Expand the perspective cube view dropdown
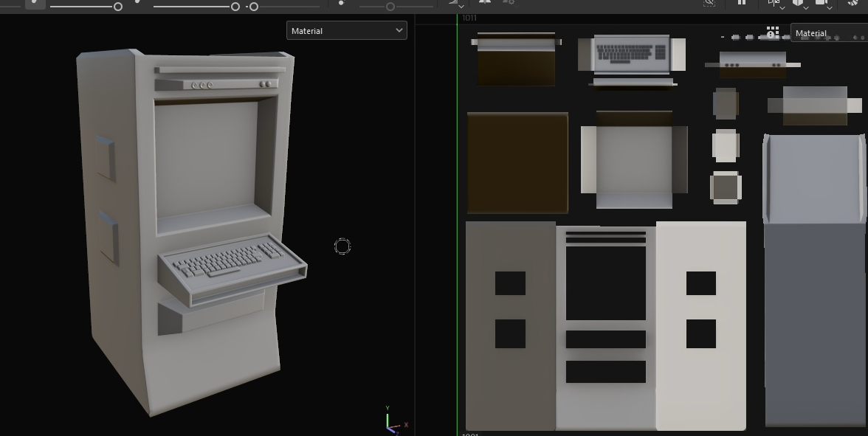Screen dimensions: 868x436 [800, 4]
